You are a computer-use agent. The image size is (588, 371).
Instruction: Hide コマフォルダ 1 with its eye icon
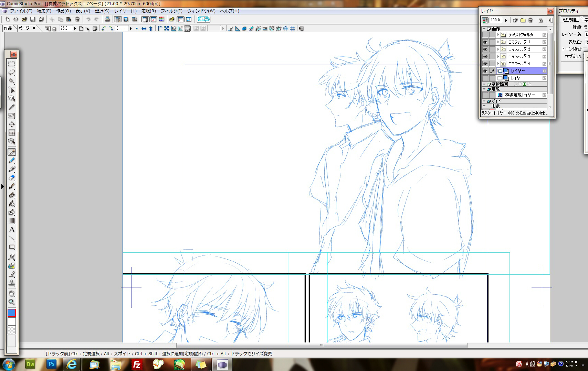(x=485, y=42)
